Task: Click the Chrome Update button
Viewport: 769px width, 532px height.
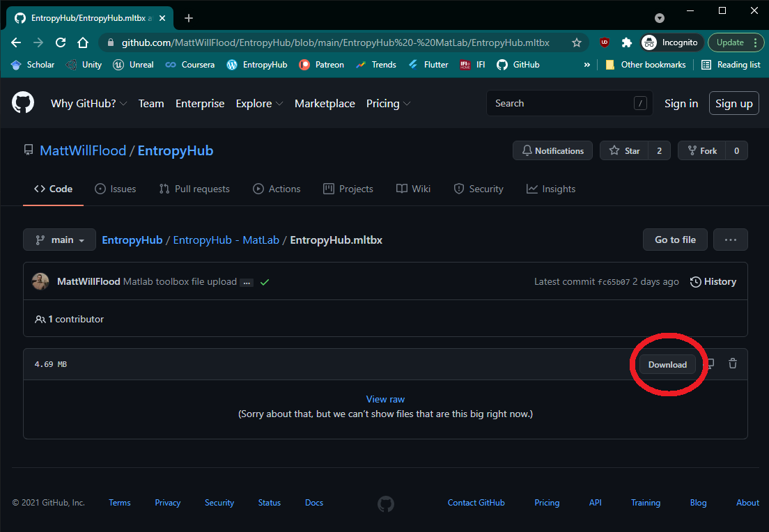Action: click(735, 42)
